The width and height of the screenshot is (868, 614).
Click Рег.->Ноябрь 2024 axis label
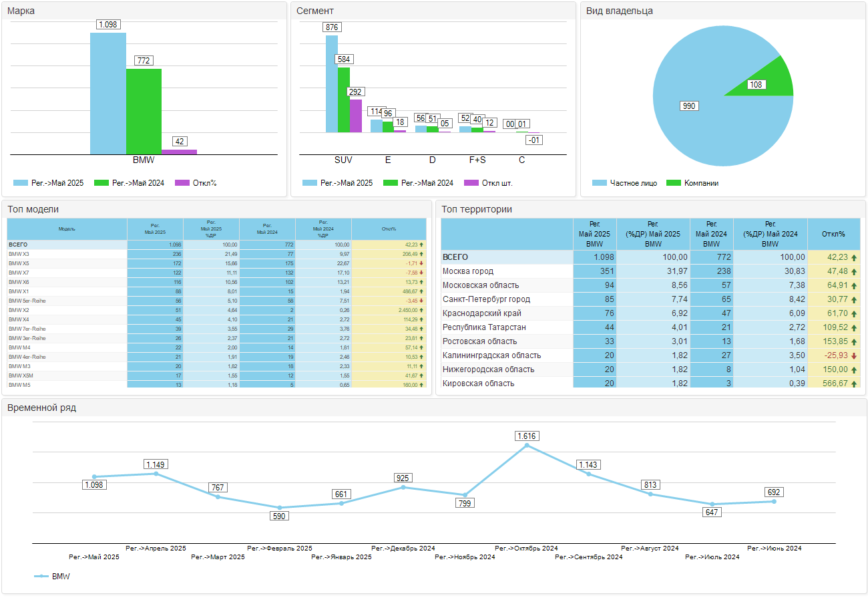[465, 557]
